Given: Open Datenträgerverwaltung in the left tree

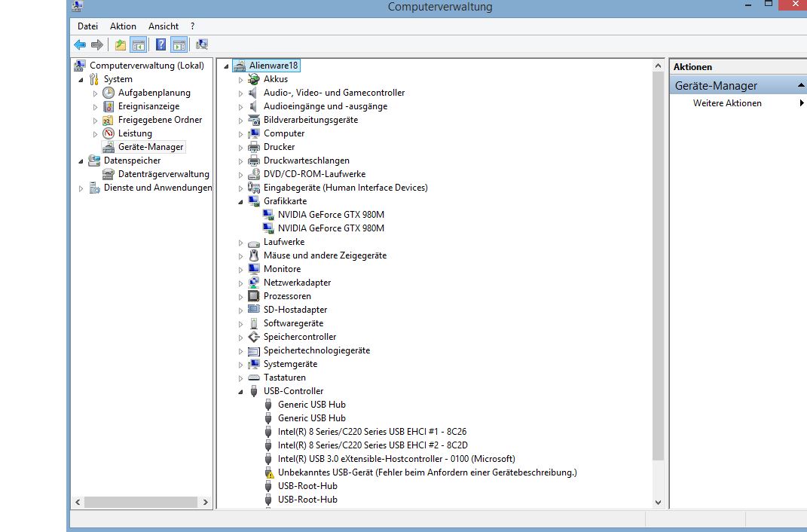Looking at the screenshot, I should [x=164, y=174].
